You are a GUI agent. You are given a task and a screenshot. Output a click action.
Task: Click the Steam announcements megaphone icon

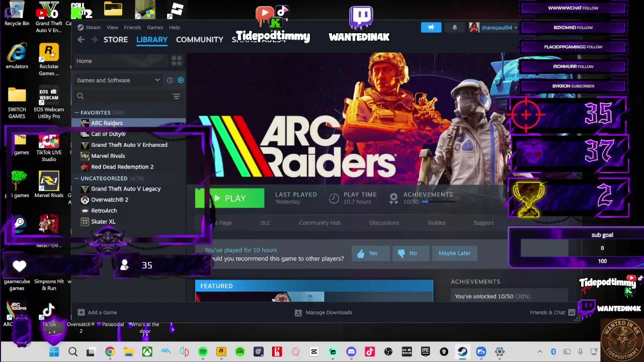coord(431,28)
